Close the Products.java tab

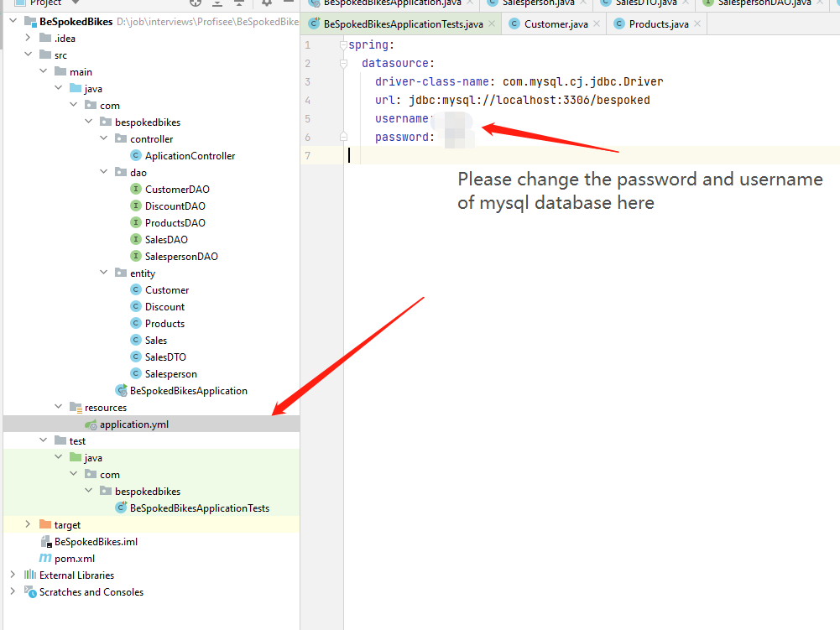pos(697,23)
